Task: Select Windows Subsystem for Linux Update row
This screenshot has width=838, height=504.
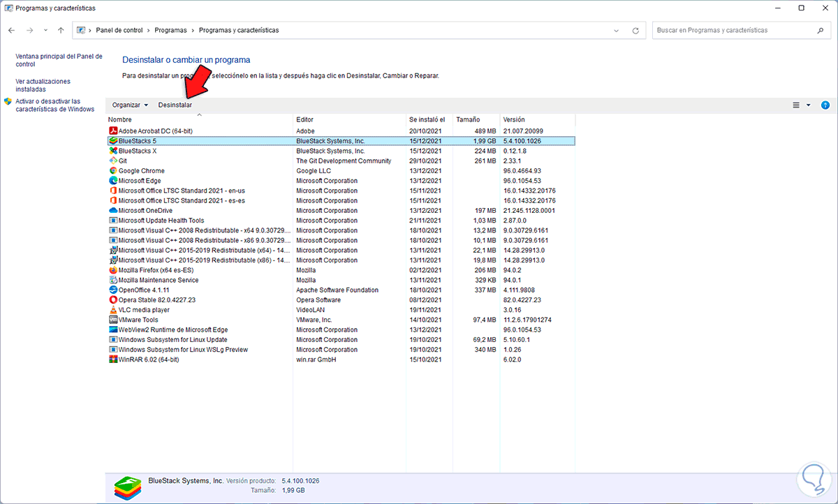Action: 341,339
